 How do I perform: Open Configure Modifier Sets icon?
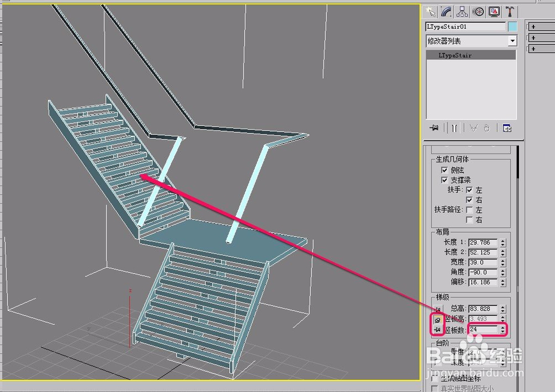(507, 128)
